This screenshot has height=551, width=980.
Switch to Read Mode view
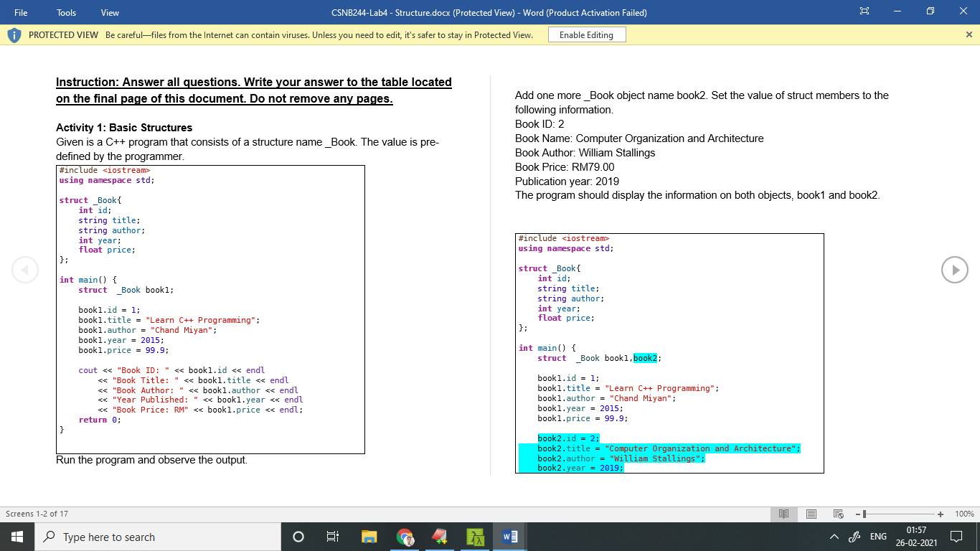point(783,514)
